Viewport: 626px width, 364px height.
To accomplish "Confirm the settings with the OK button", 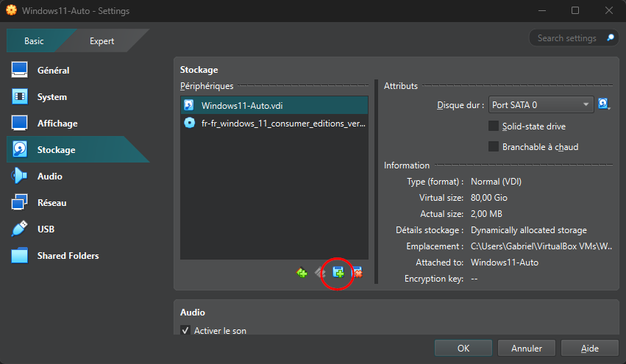I will point(463,348).
